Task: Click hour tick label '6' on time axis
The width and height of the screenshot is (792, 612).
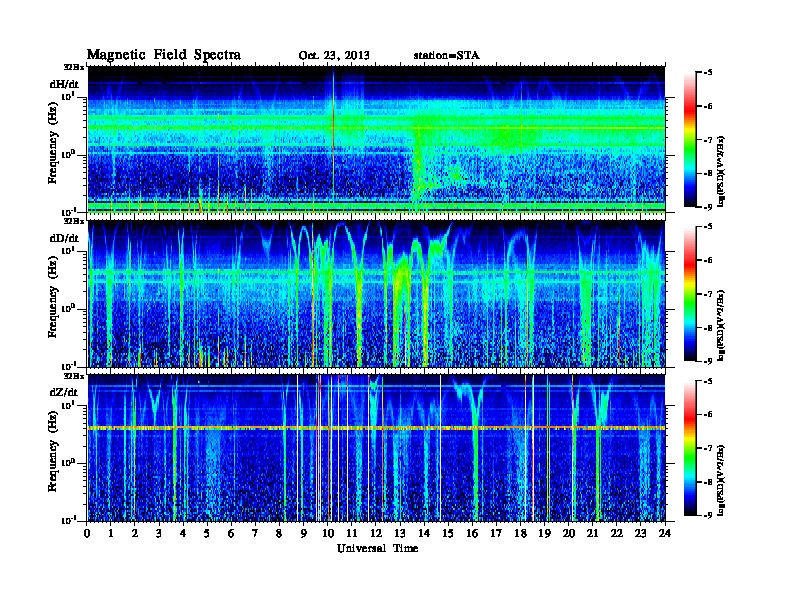Action: (x=231, y=533)
